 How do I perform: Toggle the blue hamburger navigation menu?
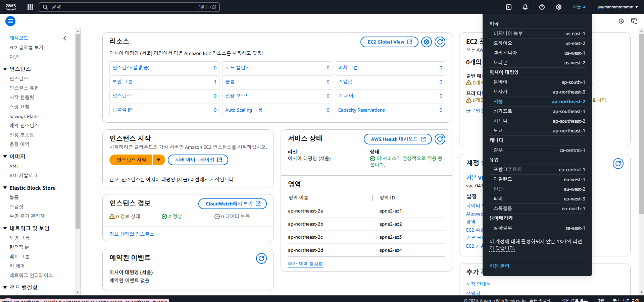pos(10,21)
